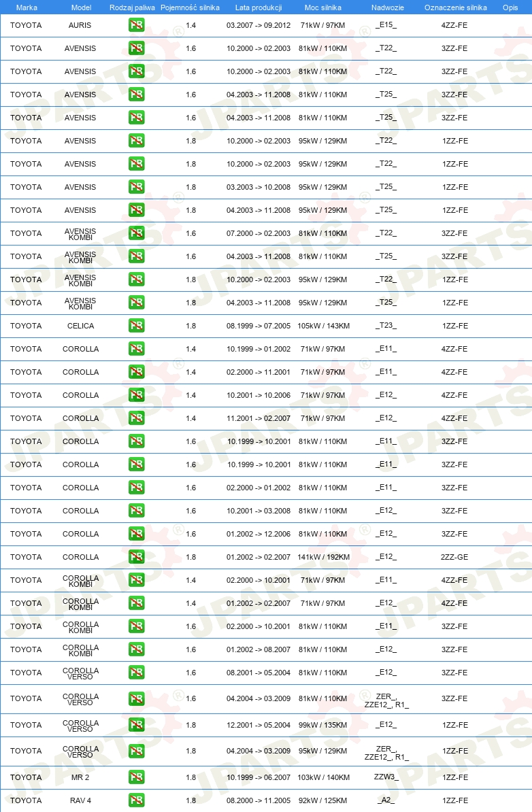Viewport: 532px width, 812px height.
Task: Select the Moc silnika column header
Action: pos(323,7)
